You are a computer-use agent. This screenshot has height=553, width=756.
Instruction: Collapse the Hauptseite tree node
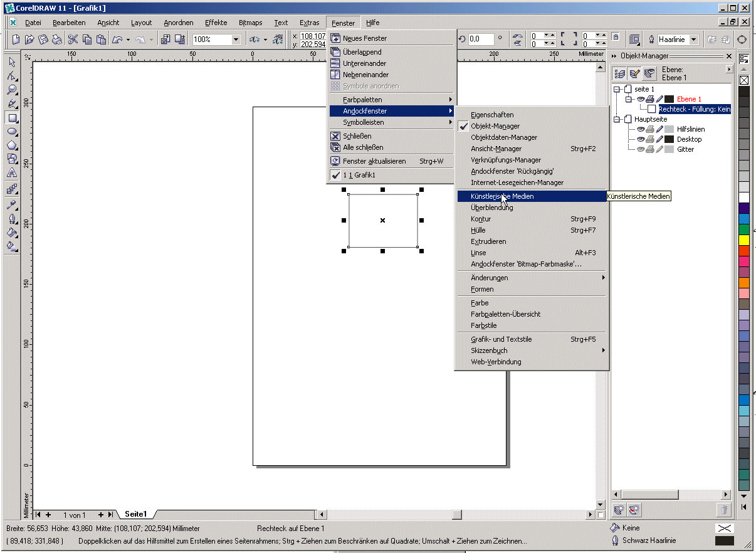tap(617, 119)
